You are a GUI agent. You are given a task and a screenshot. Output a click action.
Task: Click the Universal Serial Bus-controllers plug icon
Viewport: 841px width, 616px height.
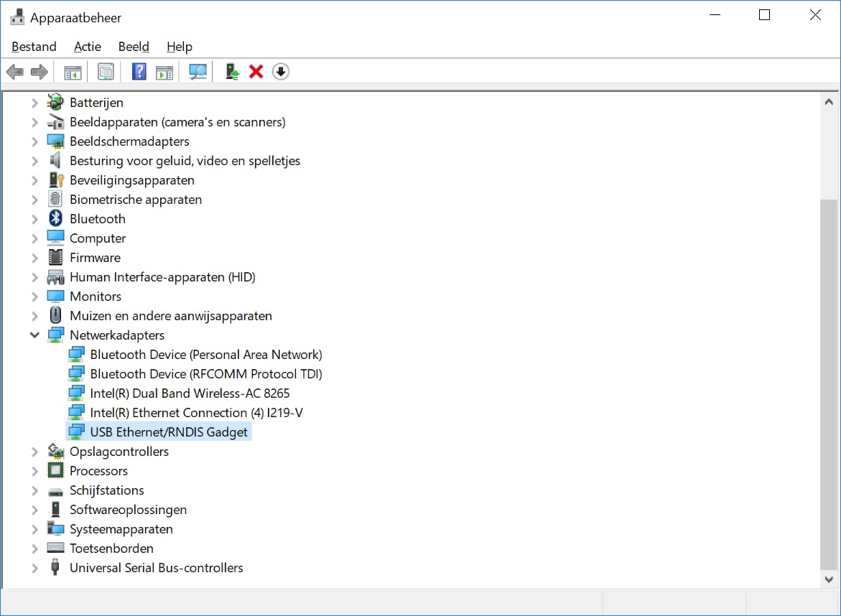[x=55, y=566]
